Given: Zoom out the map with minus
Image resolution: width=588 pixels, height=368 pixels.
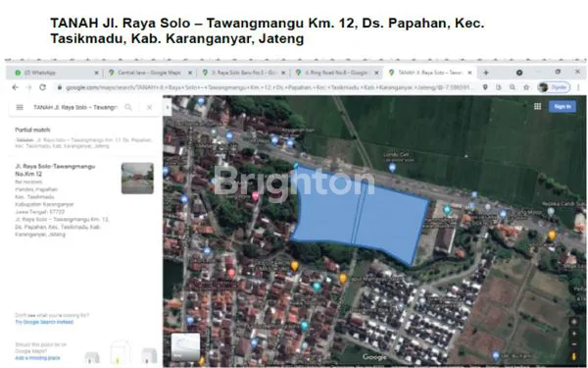Looking at the screenshot, I should point(573,344).
